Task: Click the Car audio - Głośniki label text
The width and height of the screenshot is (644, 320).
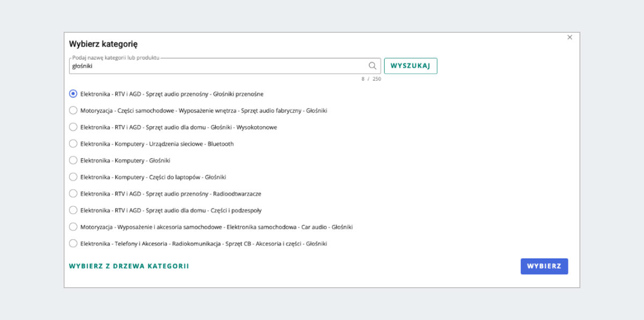Action: (216, 227)
